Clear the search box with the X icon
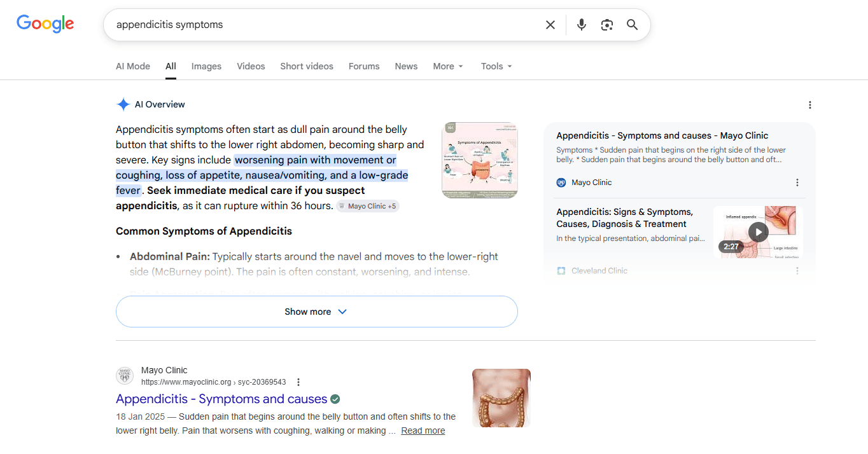 [x=550, y=25]
